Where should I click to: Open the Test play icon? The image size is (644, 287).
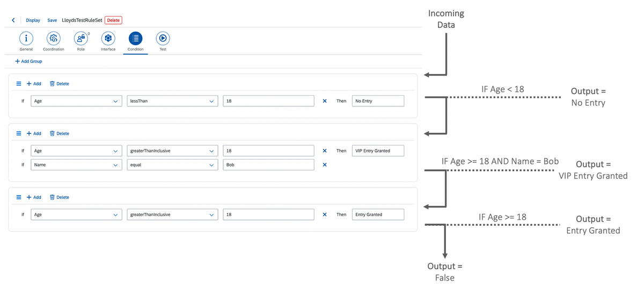(x=163, y=38)
